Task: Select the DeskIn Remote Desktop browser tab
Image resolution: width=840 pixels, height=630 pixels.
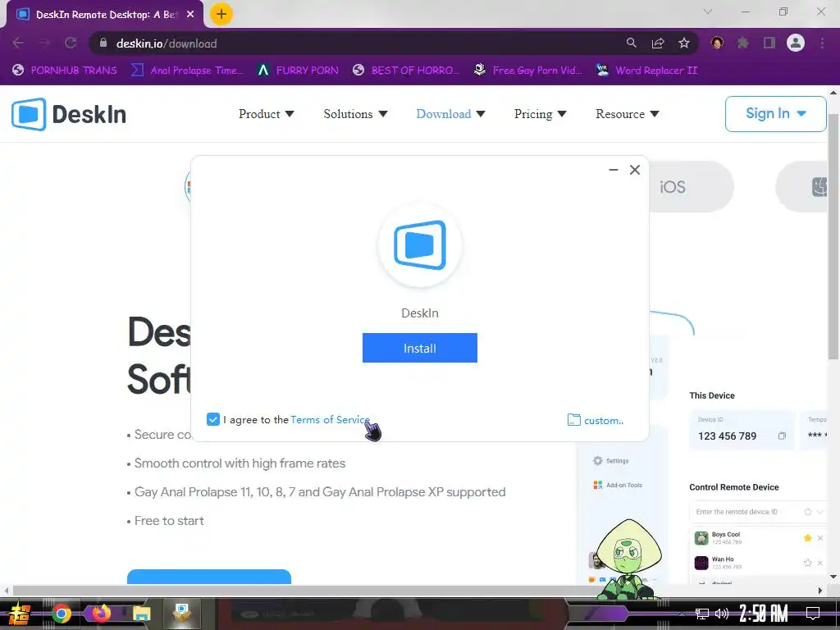Action: [x=105, y=15]
